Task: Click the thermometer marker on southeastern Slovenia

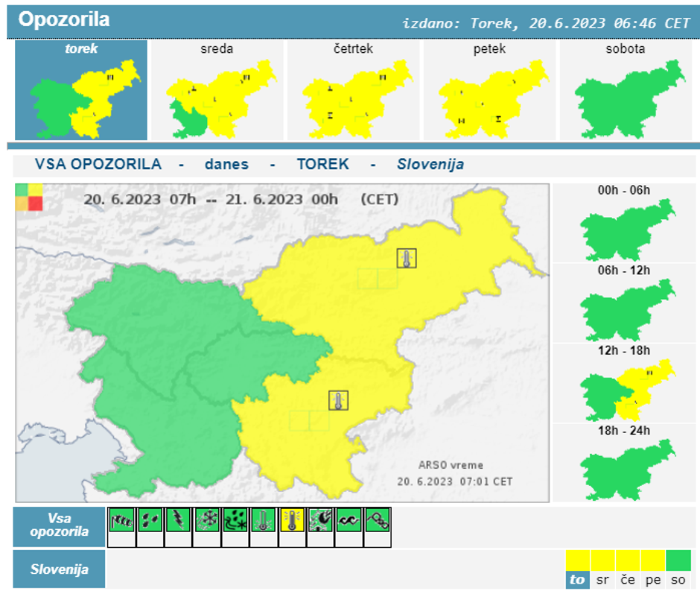Action: 338,400
